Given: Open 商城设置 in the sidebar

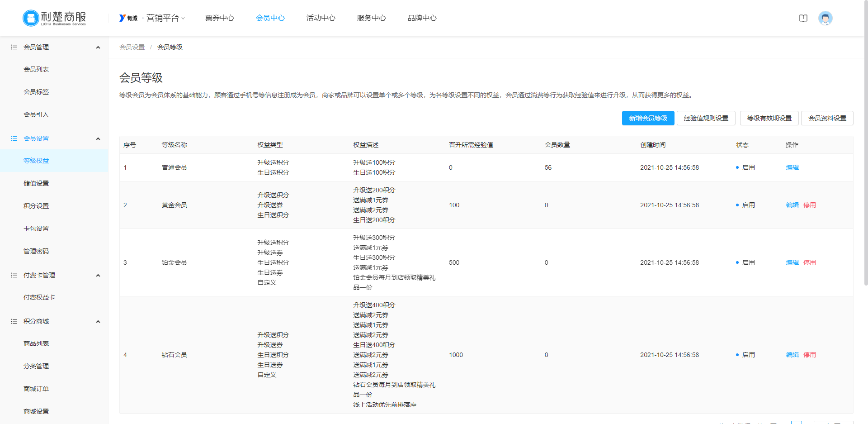Looking at the screenshot, I should click(36, 411).
